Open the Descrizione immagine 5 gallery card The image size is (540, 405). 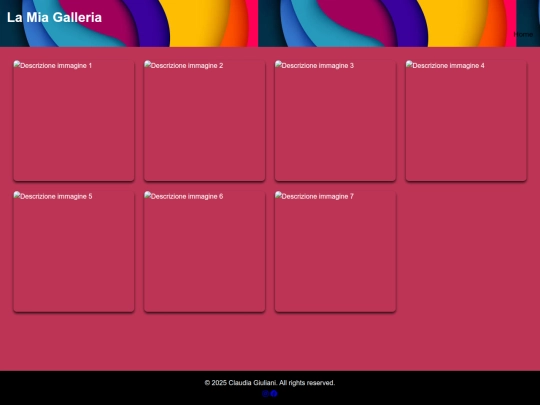(x=74, y=252)
